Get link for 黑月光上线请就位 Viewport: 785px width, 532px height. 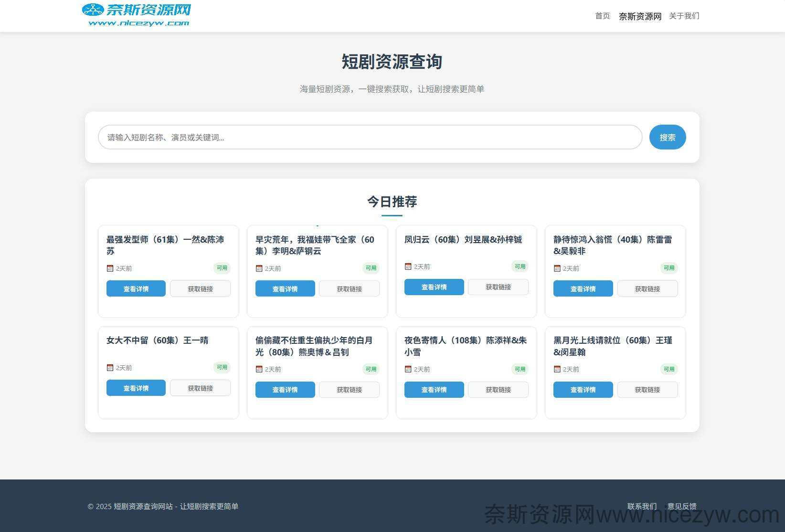pos(647,390)
